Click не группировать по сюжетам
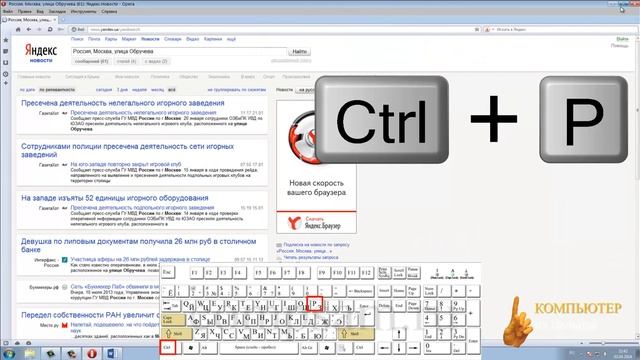The height and width of the screenshot is (360, 640). pyautogui.click(x=237, y=89)
